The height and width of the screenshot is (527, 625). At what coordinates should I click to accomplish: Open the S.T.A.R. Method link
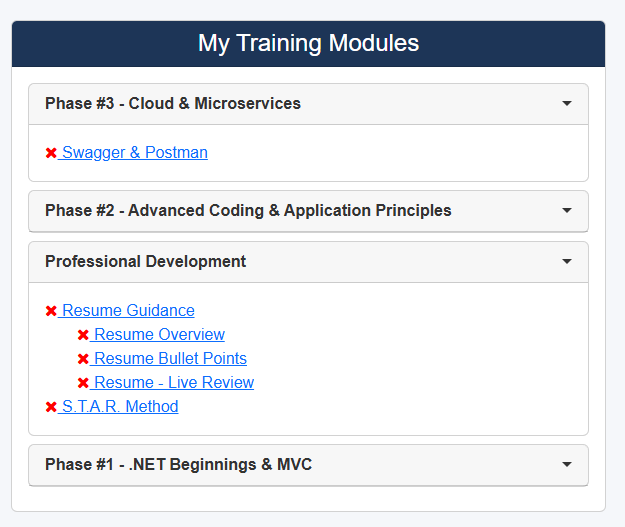(x=120, y=407)
